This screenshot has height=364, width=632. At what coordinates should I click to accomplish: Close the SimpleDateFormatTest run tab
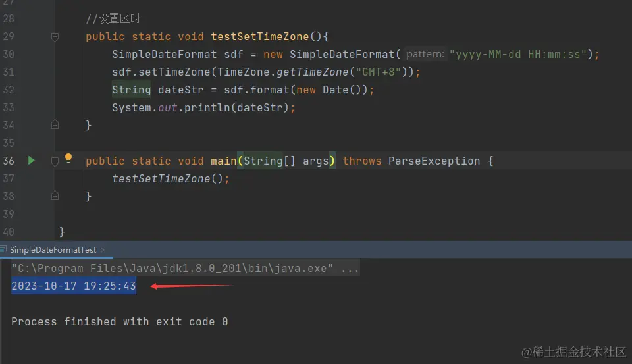click(103, 250)
